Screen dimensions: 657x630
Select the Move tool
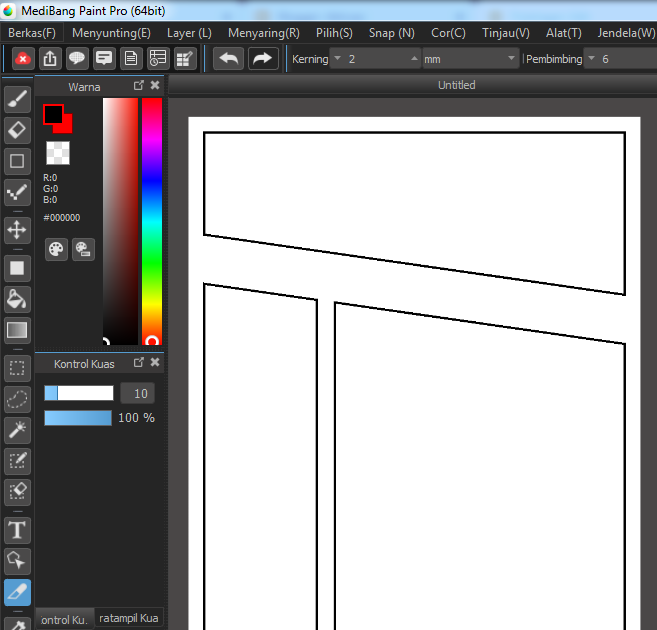pyautogui.click(x=17, y=230)
